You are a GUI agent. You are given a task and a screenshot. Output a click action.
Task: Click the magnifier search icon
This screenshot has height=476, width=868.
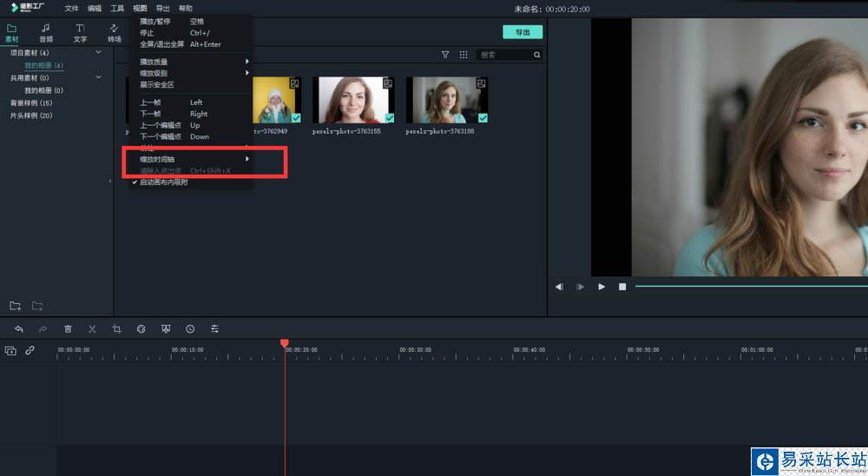(x=537, y=55)
